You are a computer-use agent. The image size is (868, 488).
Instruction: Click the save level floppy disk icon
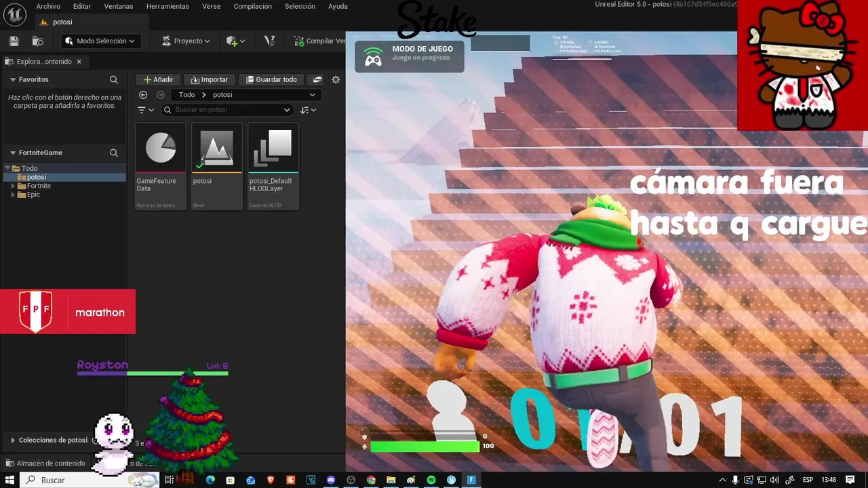click(x=14, y=41)
